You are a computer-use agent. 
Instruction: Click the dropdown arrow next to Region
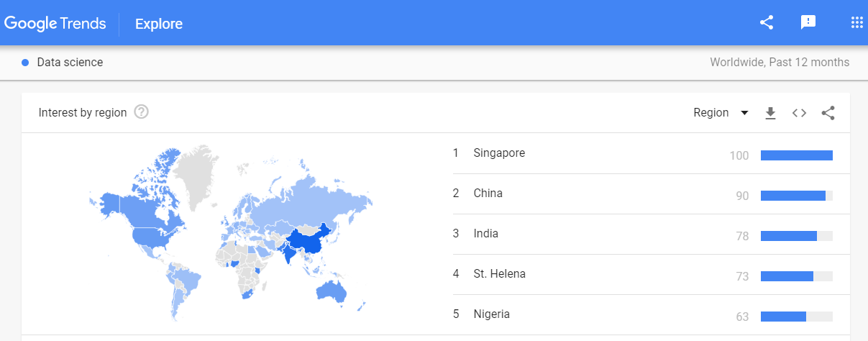(x=744, y=113)
